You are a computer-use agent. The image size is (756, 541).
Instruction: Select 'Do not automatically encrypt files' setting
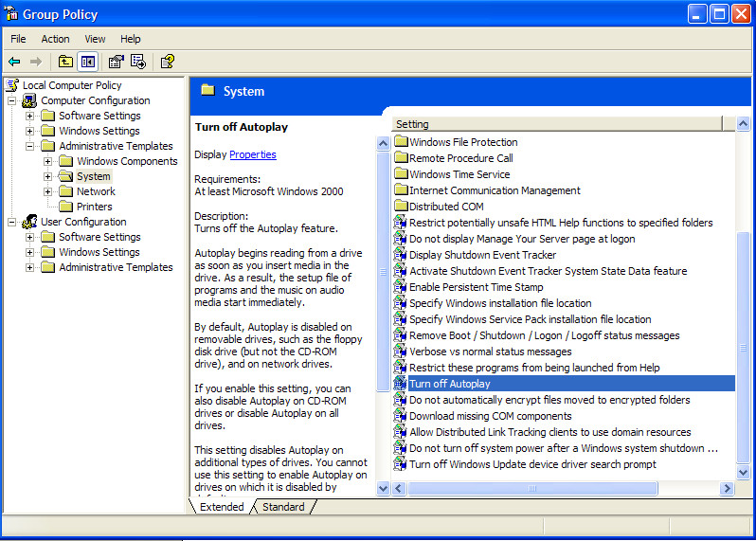(549, 400)
